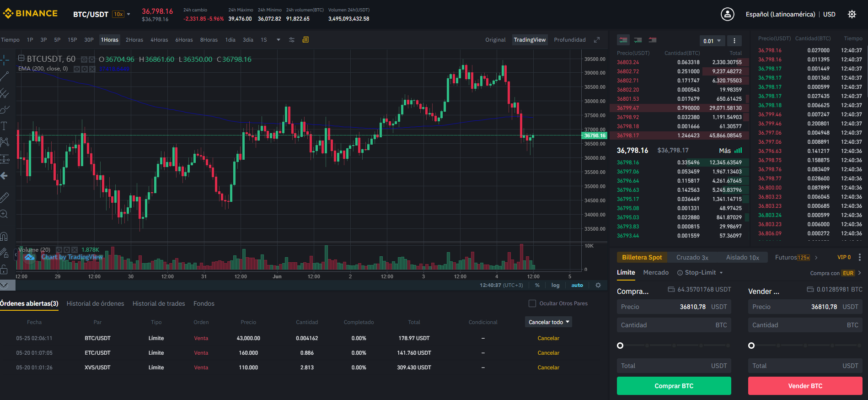Image resolution: width=868 pixels, height=400 pixels.
Task: Cancel the BTC/USDT 43,000.00 order
Action: (548, 338)
